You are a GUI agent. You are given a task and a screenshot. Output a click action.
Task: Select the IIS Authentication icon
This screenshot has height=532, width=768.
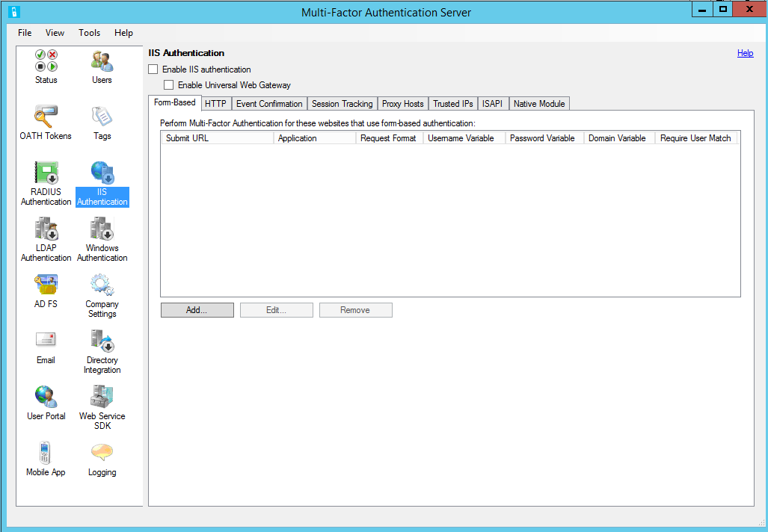pyautogui.click(x=102, y=184)
